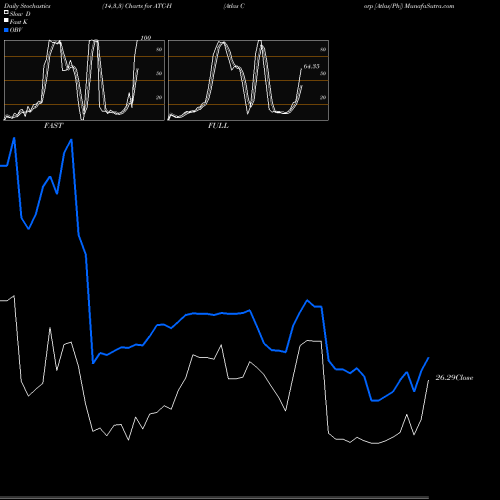Click the 'FAST' chart label
Viewport: 500px width, 500px height.
(53, 126)
